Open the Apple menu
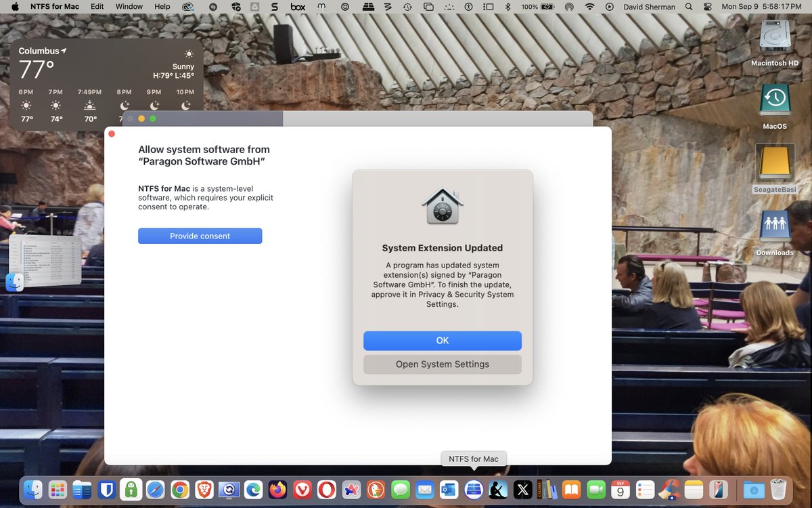The width and height of the screenshot is (812, 508). tap(15, 7)
